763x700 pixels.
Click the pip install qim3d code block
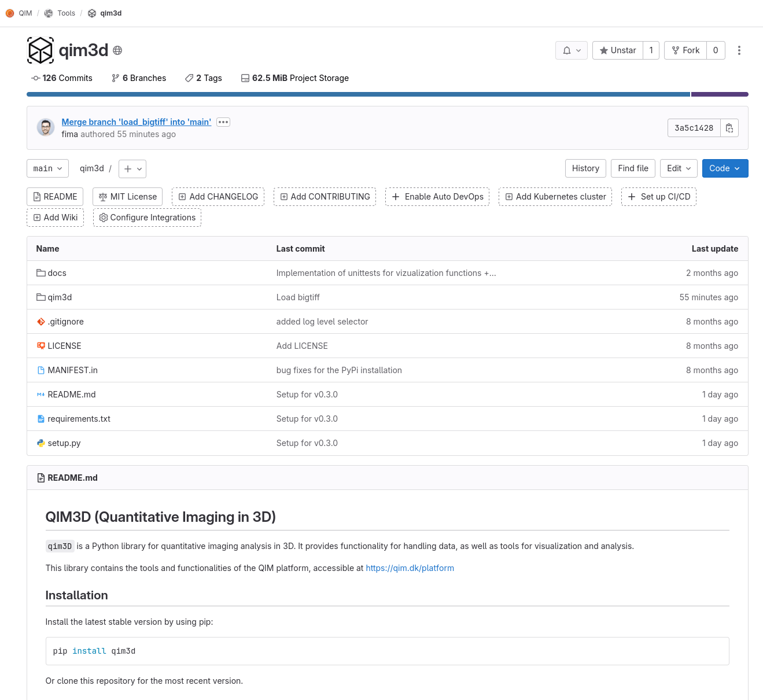pos(387,651)
